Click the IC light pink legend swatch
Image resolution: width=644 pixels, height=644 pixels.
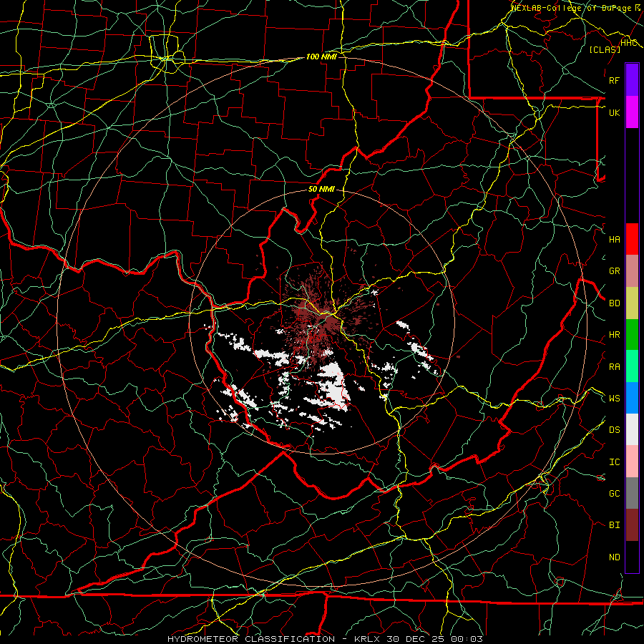tap(632, 462)
